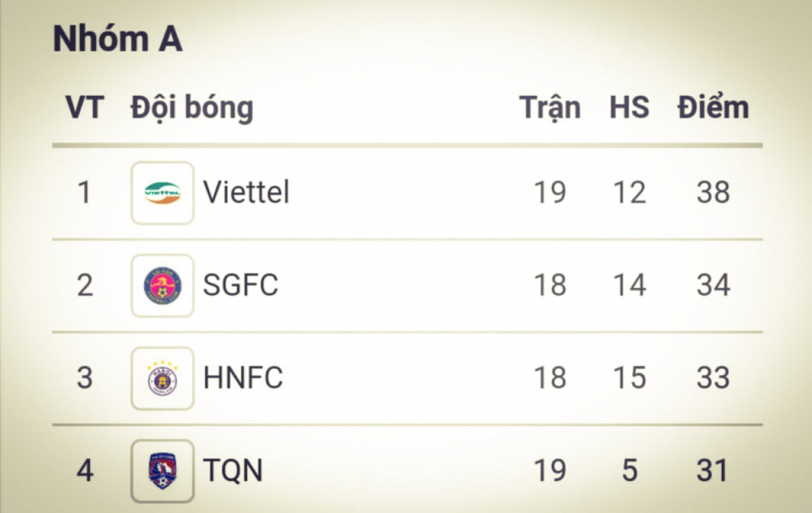Click HNFC's 33 points value
This screenshot has height=513, width=812.
click(x=713, y=378)
